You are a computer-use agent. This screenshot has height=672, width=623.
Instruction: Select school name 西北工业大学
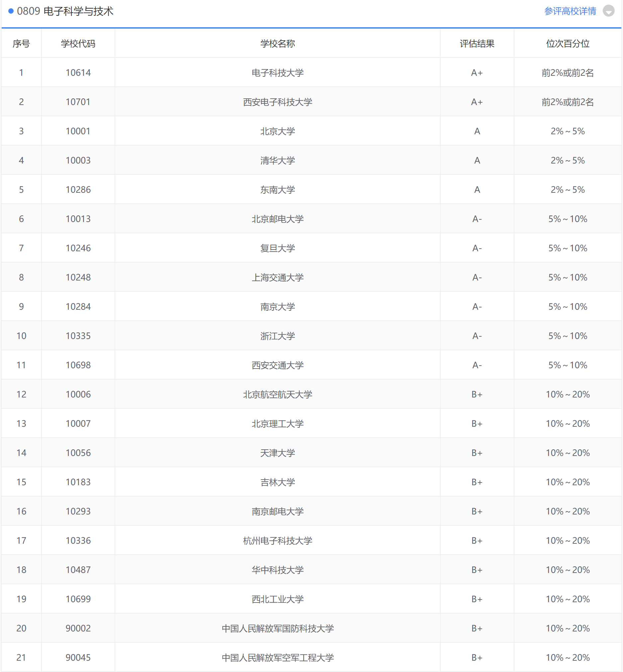(x=277, y=599)
